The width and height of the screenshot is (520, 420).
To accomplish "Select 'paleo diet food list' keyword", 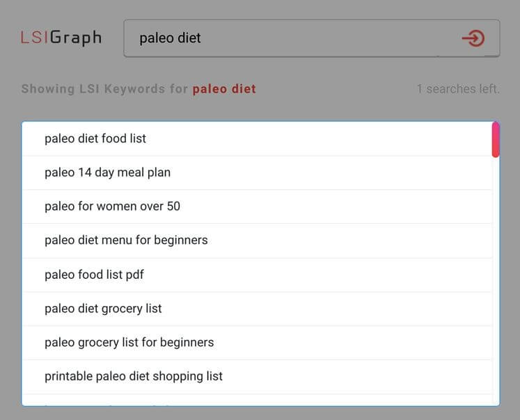I will click(x=95, y=138).
